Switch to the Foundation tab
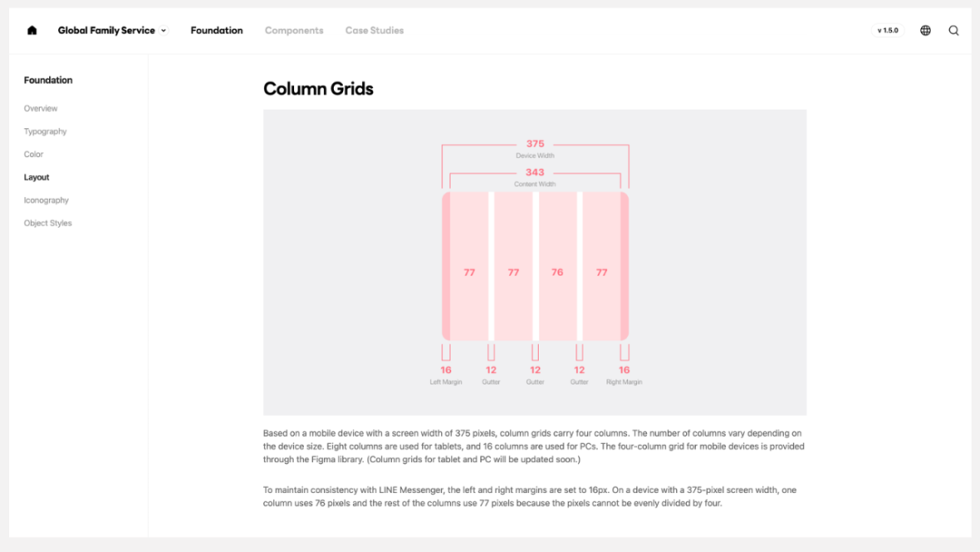Screen dimensions: 980x552 (217, 30)
